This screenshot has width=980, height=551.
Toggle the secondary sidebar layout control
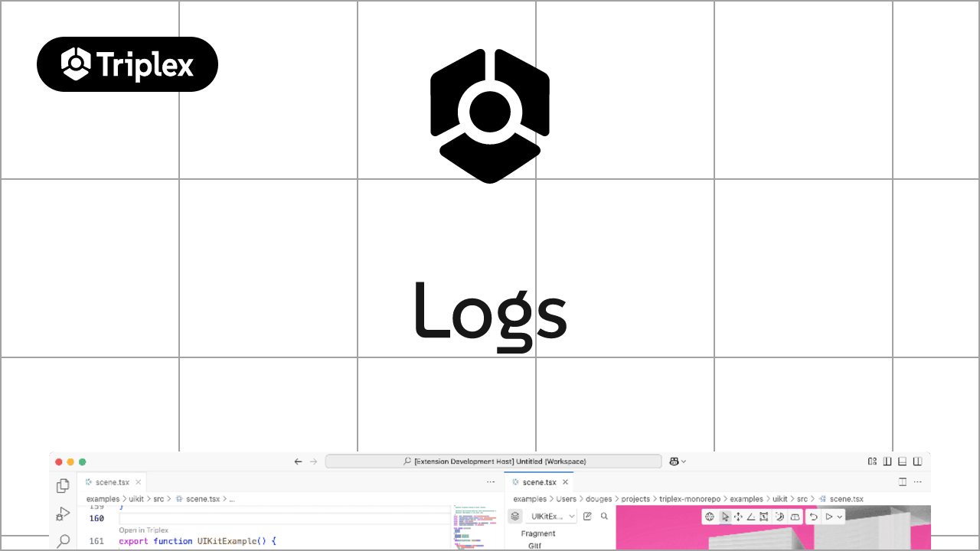coord(917,461)
